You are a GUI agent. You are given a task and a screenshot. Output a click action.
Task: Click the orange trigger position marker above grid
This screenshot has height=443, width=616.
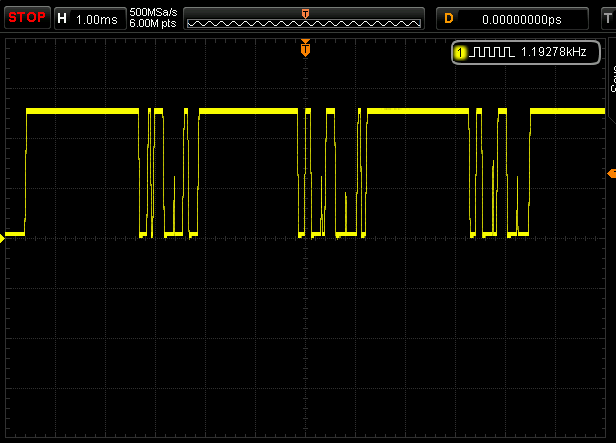pos(305,47)
